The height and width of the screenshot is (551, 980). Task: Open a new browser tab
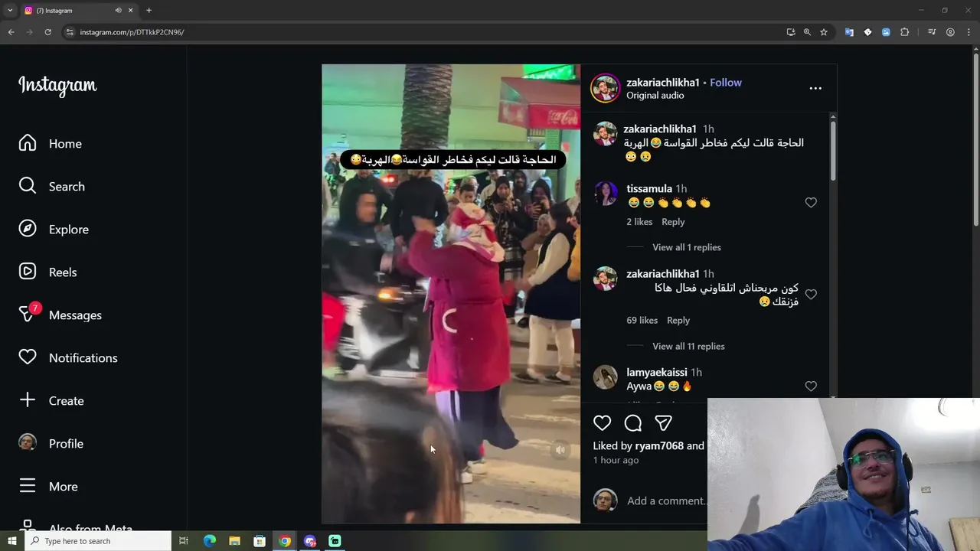point(149,11)
